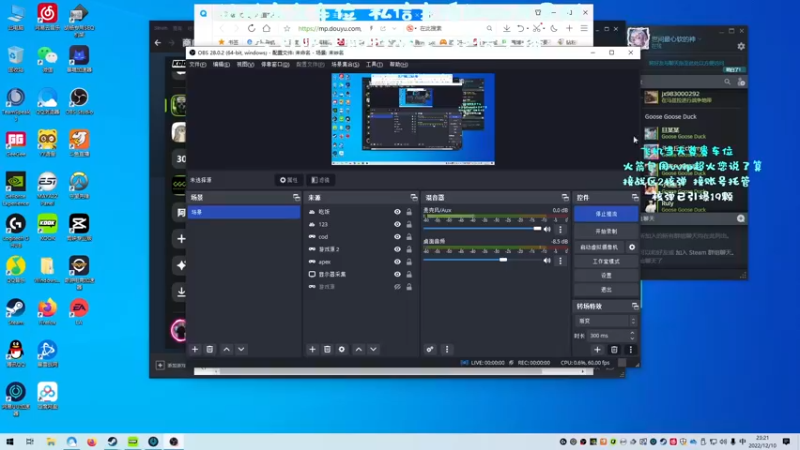Image resolution: width=800 pixels, height=450 pixels.
Task: Move source down in Sources dock
Action: click(373, 349)
